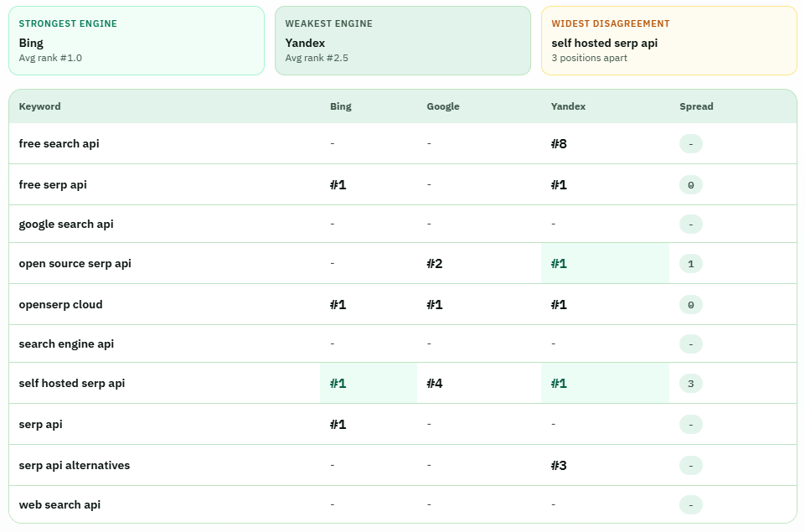This screenshot has height=532, width=805.
Task: Click highlighted Yandex #1 for open source serp api
Action: 559,263
